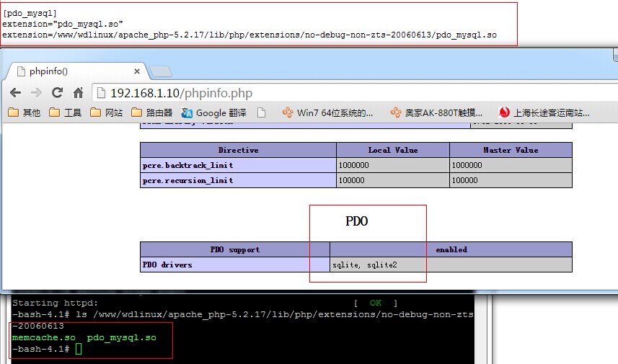Open a new browser tab
Image resolution: width=618 pixels, height=364 pixels.
tap(161, 71)
